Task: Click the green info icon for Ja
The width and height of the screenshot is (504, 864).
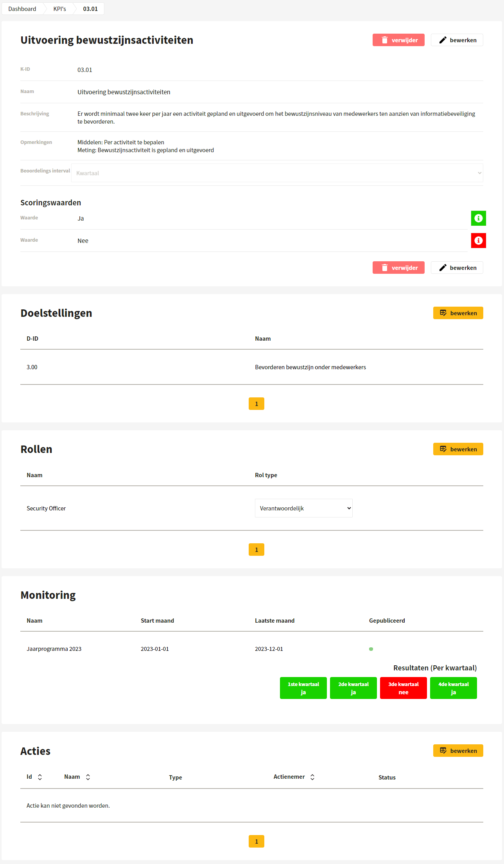Action: coord(478,218)
